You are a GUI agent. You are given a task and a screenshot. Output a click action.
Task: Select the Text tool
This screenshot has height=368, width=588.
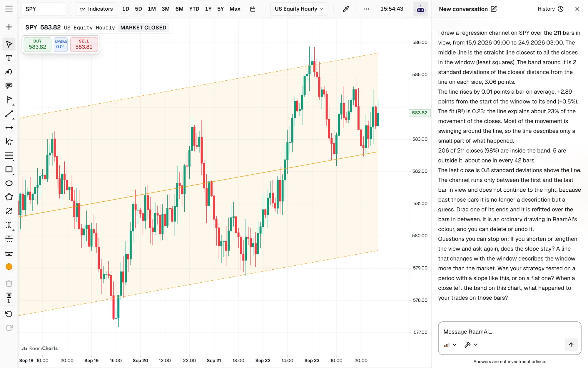(x=9, y=58)
